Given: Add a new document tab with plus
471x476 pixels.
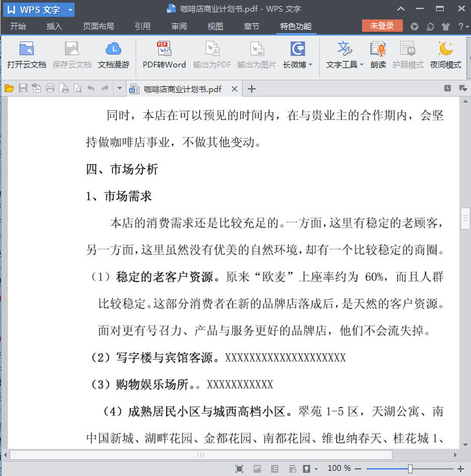Looking at the screenshot, I should [x=252, y=89].
